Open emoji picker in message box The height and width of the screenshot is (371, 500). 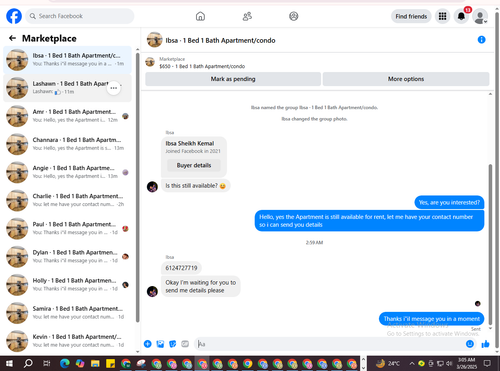(470, 344)
